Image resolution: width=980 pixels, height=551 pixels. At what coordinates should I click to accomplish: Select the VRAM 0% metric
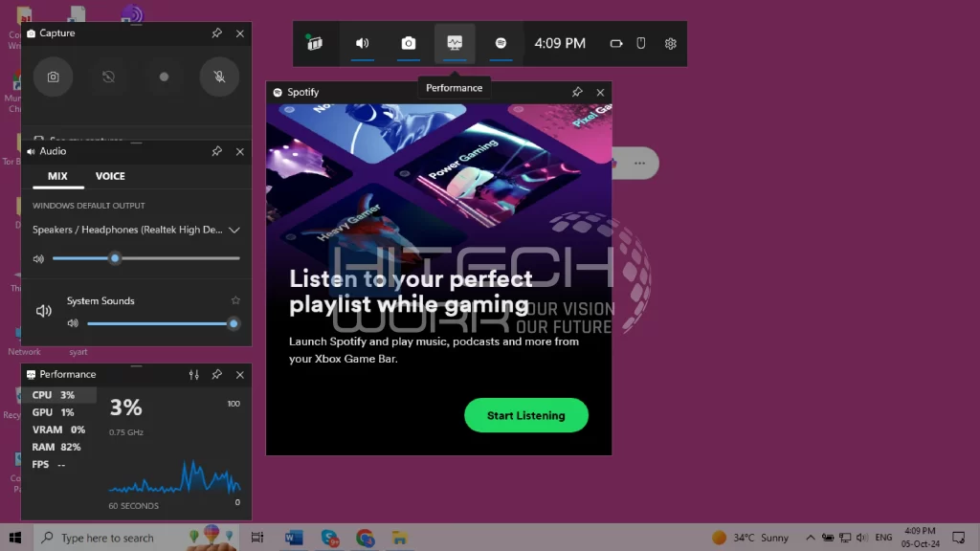click(x=58, y=430)
